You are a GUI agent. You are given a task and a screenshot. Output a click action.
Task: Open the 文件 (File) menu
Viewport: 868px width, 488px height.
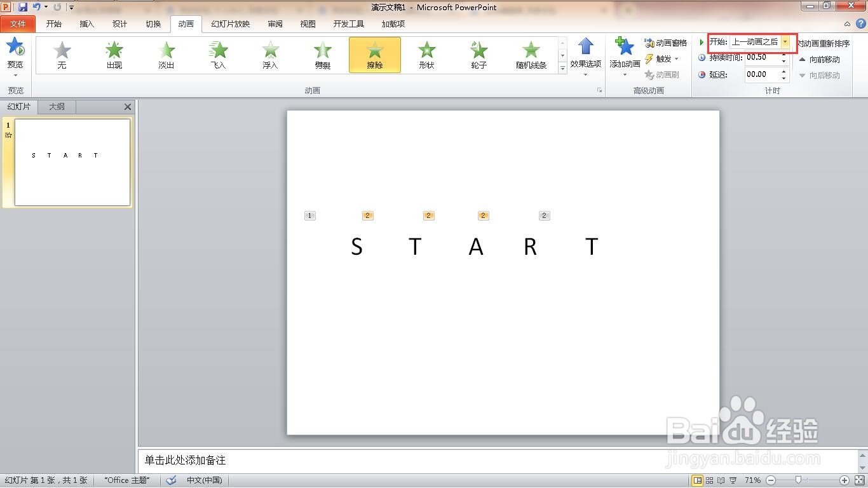coord(18,24)
